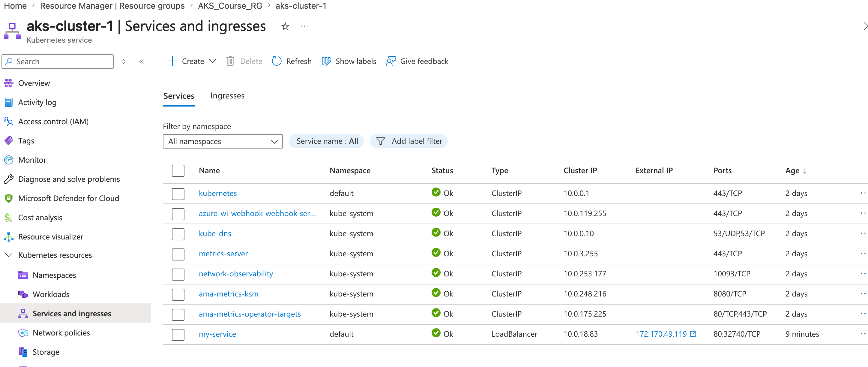Viewport: 868px width, 367px height.
Task: Open the kube-dns service link
Action: [215, 233]
